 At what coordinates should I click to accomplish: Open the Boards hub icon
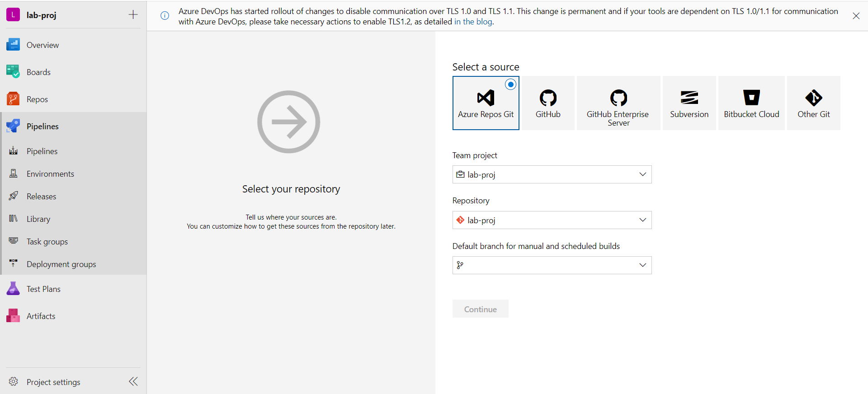(x=13, y=72)
